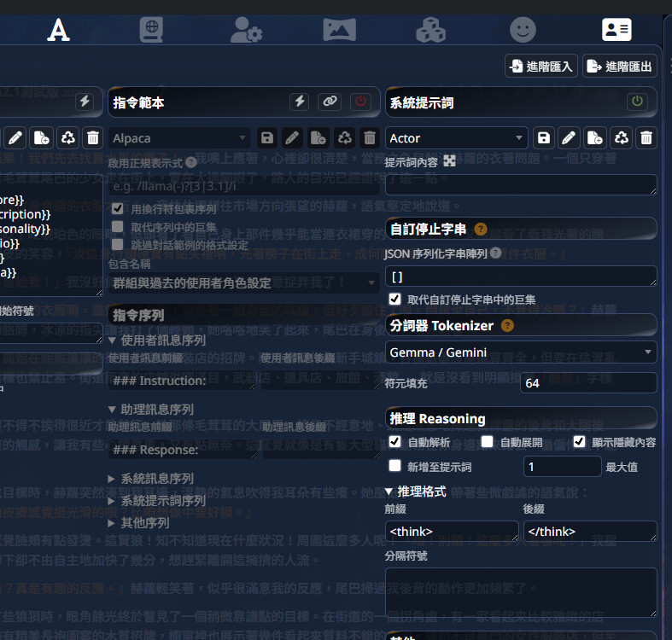Open the User Settings tab icon
The image size is (672, 640).
[246, 30]
